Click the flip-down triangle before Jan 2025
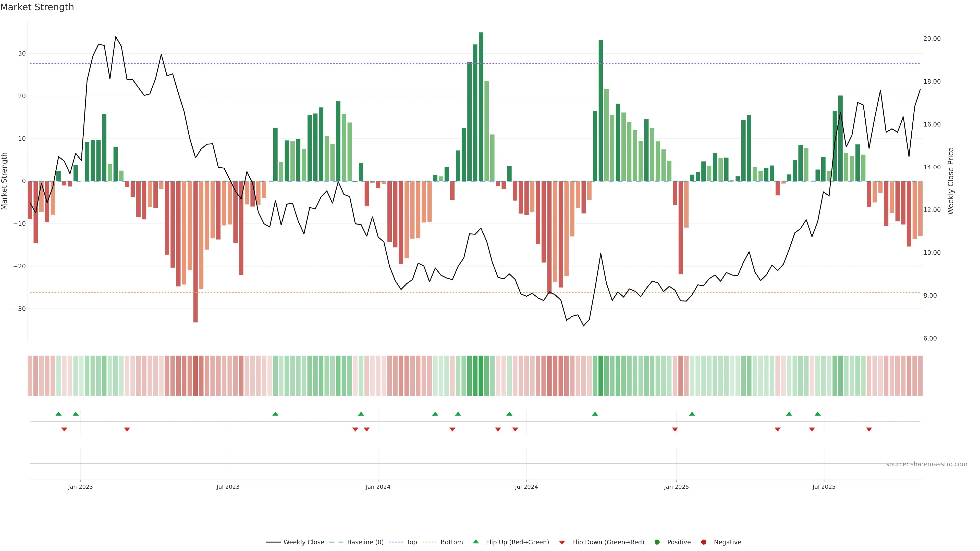The image size is (980, 551). (675, 429)
